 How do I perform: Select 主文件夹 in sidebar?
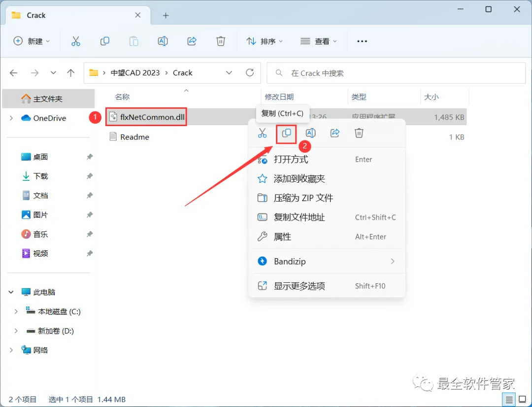pyautogui.click(x=48, y=99)
